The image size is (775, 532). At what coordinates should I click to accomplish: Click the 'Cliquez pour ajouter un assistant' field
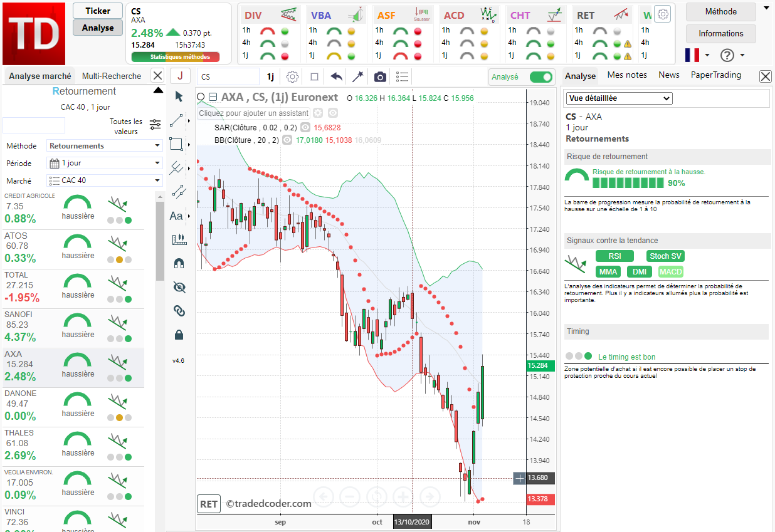coord(254,113)
